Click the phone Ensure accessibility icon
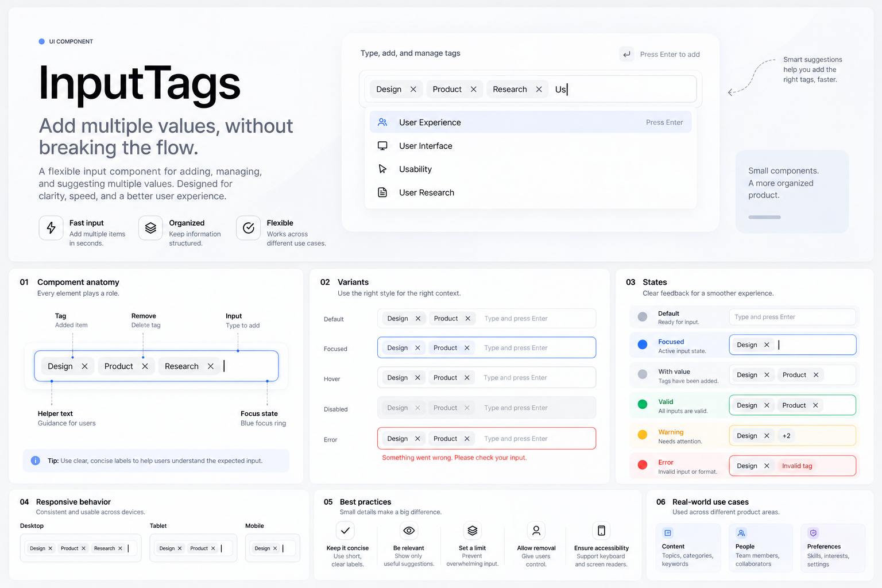 [601, 531]
